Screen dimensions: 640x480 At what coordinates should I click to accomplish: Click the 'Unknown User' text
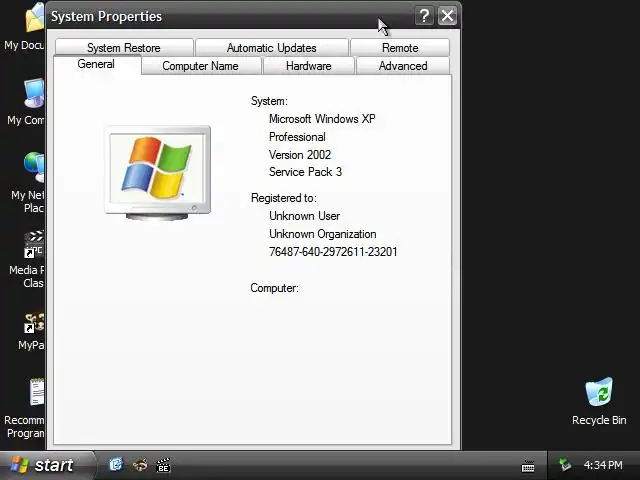point(304,216)
